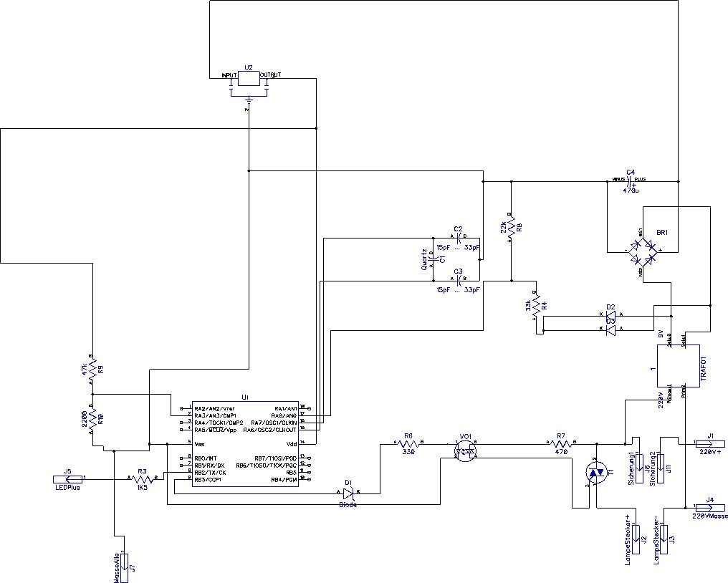Click the R4 resistor symbol
728x583 pixels.
[536, 306]
